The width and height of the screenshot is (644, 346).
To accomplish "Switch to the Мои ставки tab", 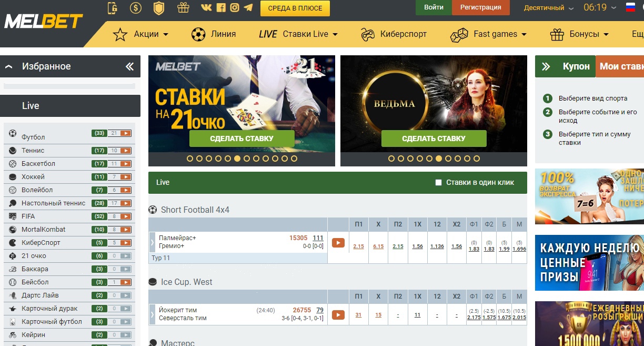I will click(x=620, y=66).
